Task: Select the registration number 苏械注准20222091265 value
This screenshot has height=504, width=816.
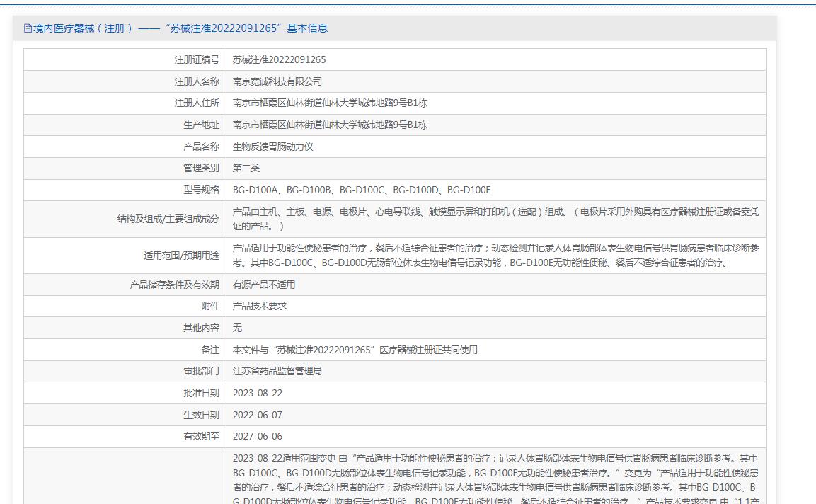Action: [279, 59]
